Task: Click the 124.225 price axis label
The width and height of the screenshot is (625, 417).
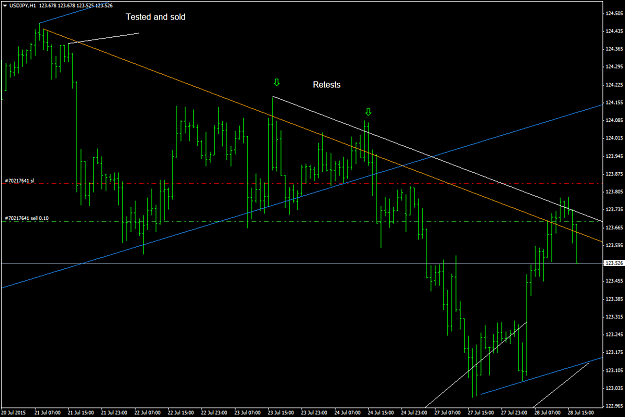Action: point(614,85)
